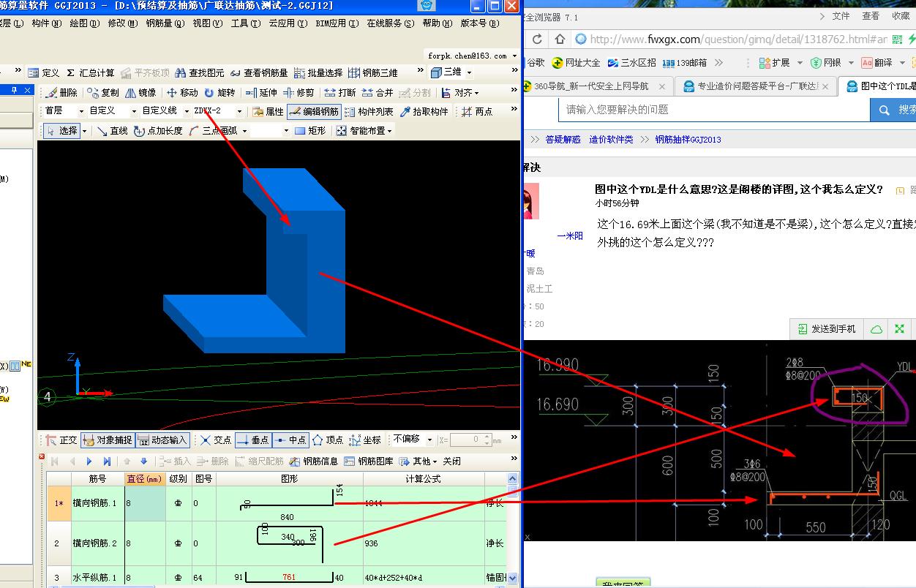Expand the 三点画弧 arc dropdown
The image size is (916, 588).
(x=244, y=131)
